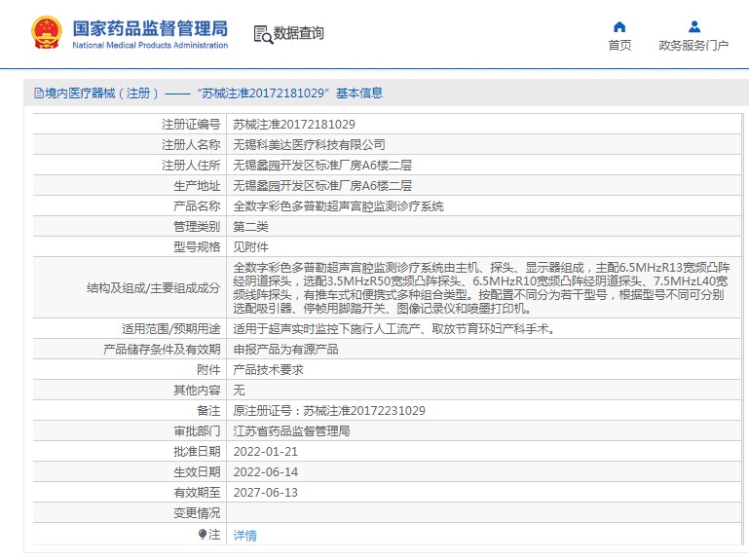Click the lightbulb icon beside 注
Screen dimensions: 749x560
203,534
